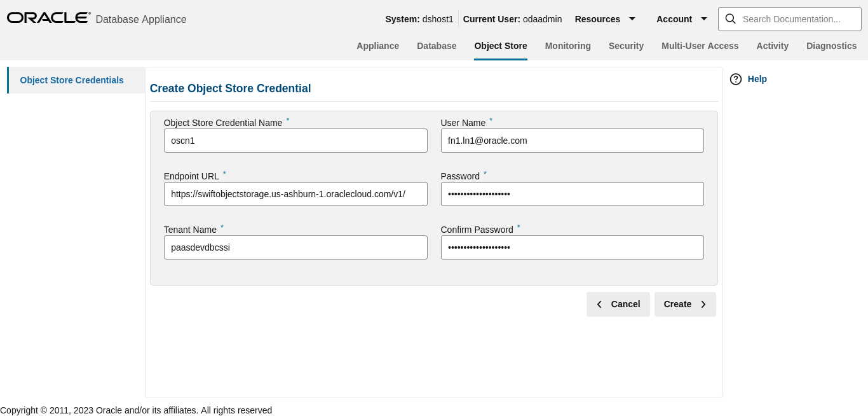This screenshot has height=416, width=868.
Task: Expand the Resources dropdown menu
Action: coord(605,19)
